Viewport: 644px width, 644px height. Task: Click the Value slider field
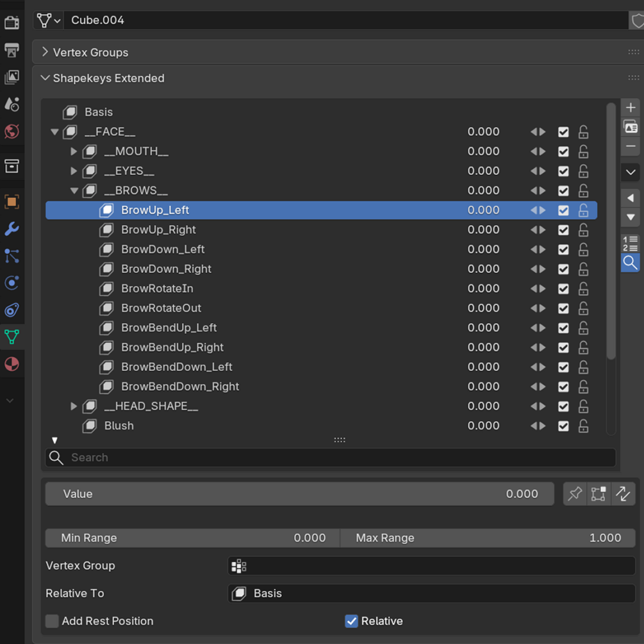click(x=299, y=493)
